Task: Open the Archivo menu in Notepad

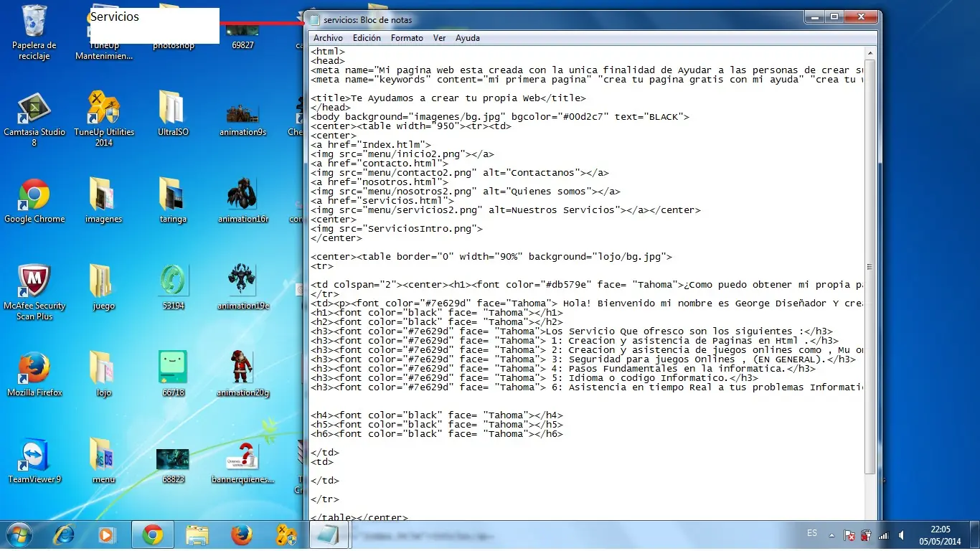Action: (x=328, y=38)
